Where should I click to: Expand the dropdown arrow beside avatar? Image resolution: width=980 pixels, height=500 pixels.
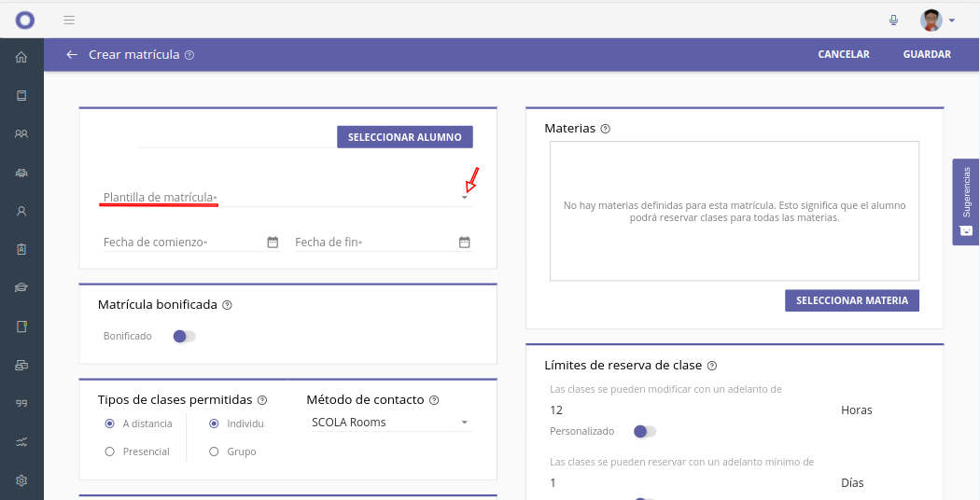tap(952, 21)
